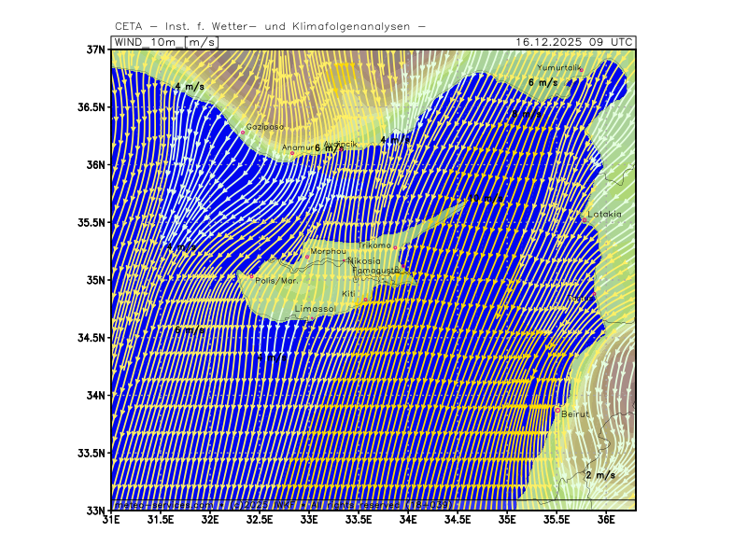Click the 33E longitude axis label

pyautogui.click(x=309, y=519)
